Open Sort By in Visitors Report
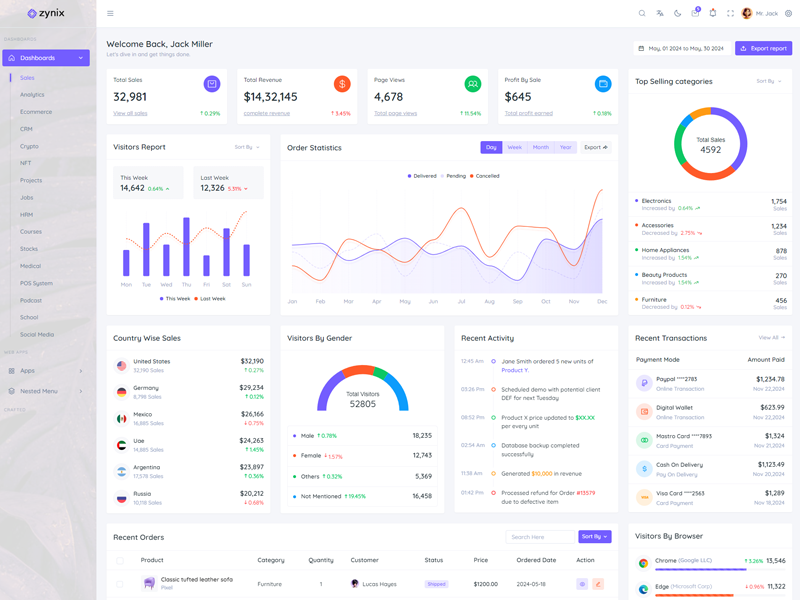The width and height of the screenshot is (800, 600). click(x=246, y=147)
